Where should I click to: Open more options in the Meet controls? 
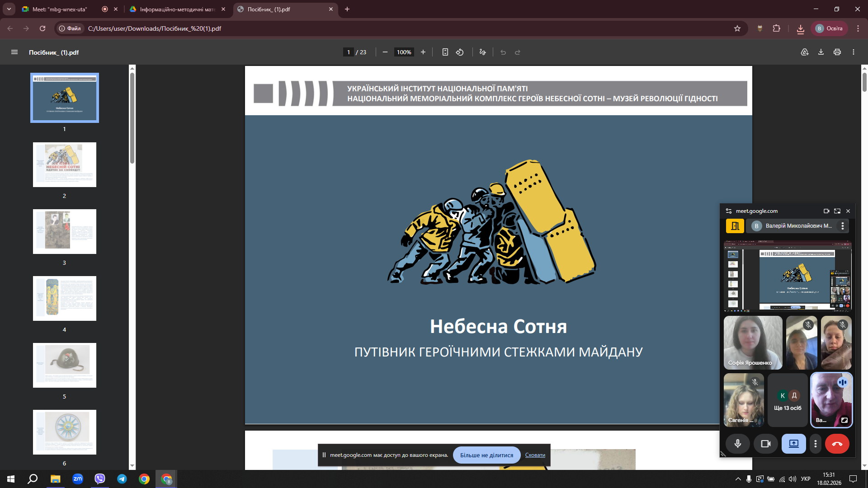(x=815, y=444)
